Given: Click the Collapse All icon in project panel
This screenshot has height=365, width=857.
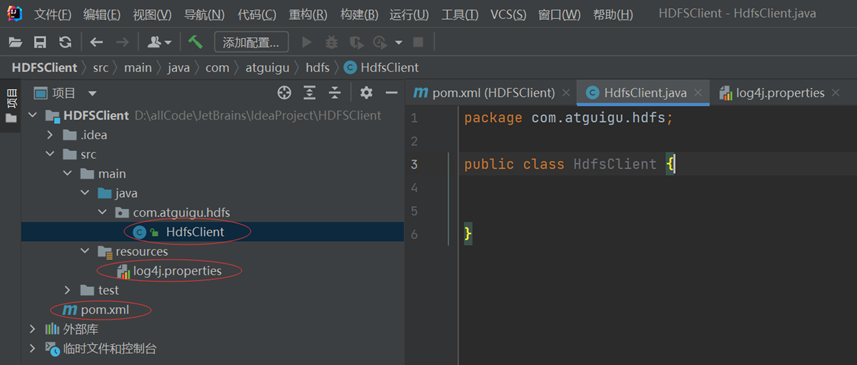Looking at the screenshot, I should 334,93.
